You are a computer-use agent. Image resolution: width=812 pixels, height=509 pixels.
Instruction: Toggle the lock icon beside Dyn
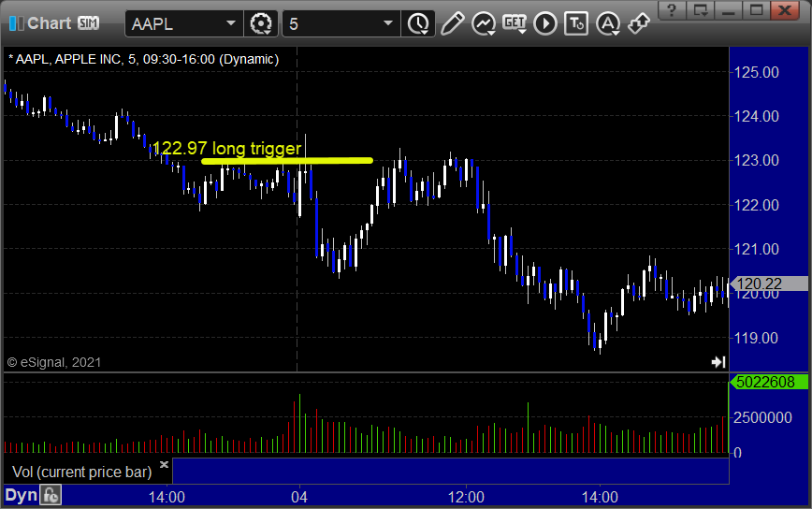pos(51,496)
